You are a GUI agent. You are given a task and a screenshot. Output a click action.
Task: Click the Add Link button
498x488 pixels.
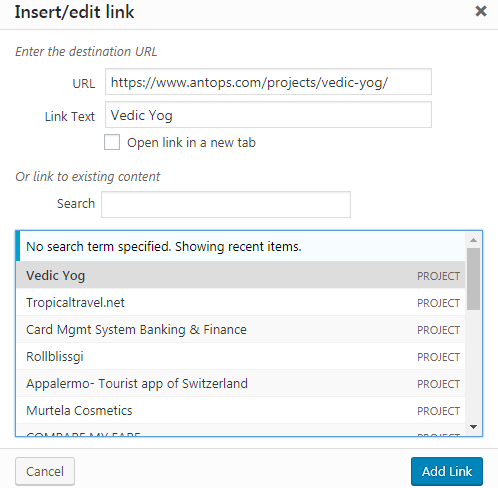point(447,471)
